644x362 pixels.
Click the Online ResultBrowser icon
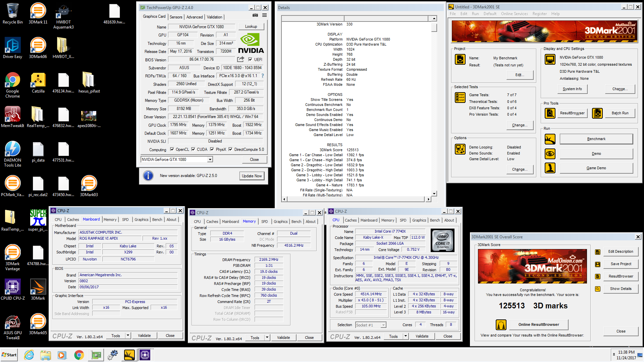pyautogui.click(x=501, y=324)
